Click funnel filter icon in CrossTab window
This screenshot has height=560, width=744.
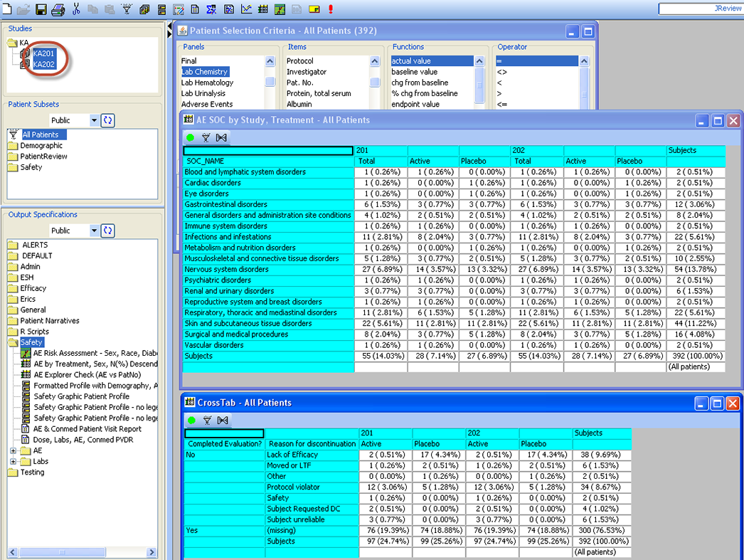207,420
